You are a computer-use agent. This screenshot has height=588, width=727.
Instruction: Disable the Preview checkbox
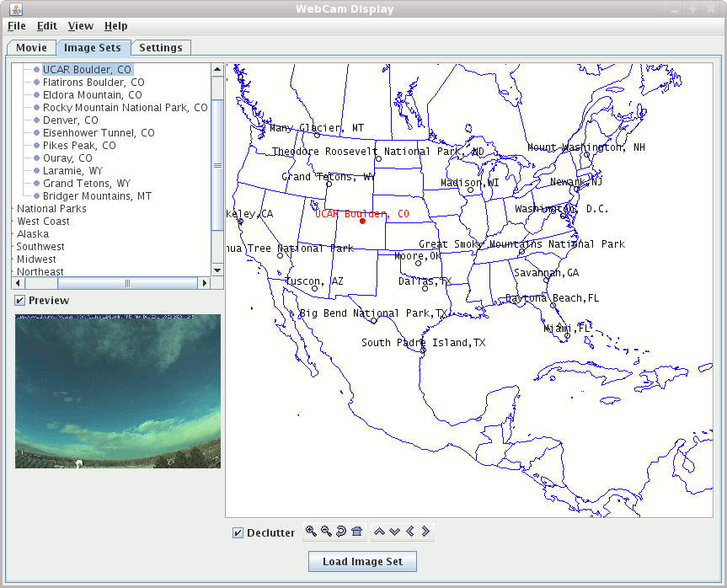(x=19, y=300)
